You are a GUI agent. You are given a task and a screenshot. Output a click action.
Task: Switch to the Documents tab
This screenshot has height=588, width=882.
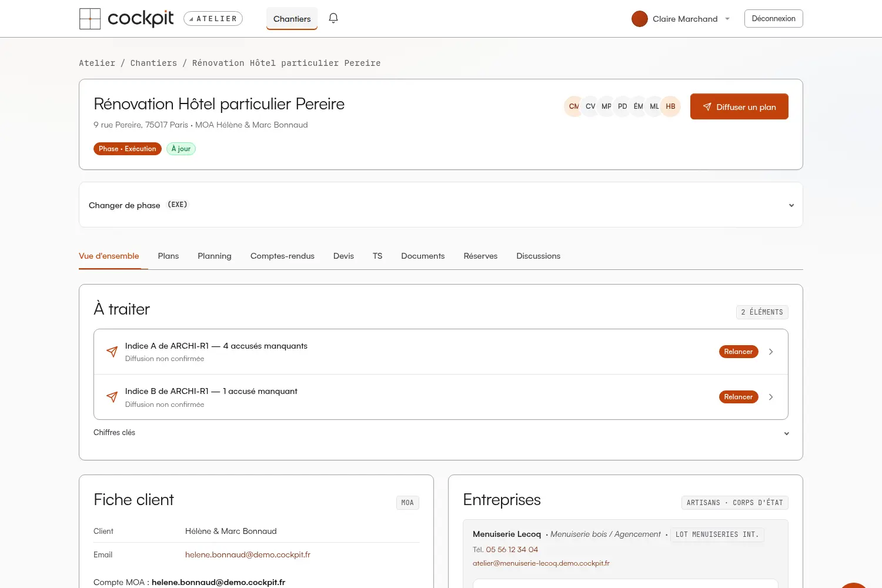(423, 256)
